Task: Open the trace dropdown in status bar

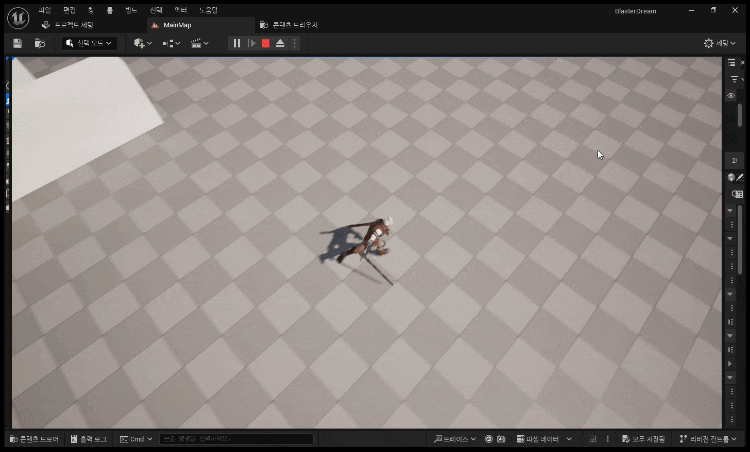Action: point(455,439)
